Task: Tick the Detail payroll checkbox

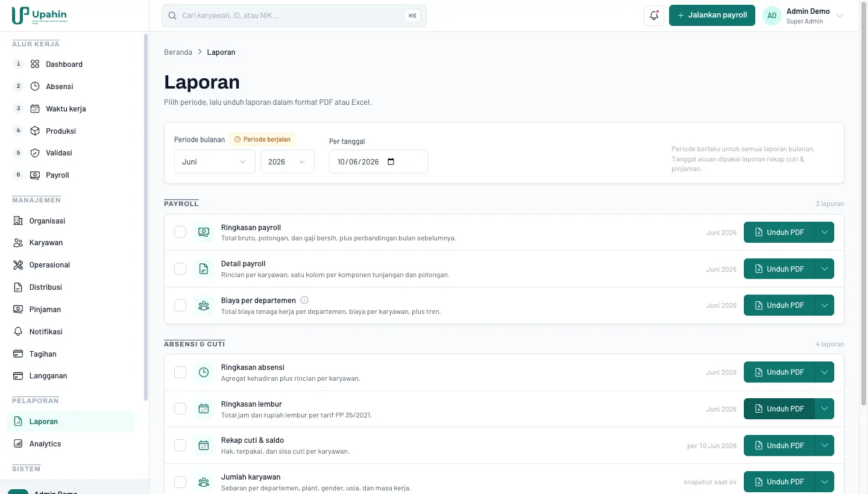Action: (x=180, y=269)
